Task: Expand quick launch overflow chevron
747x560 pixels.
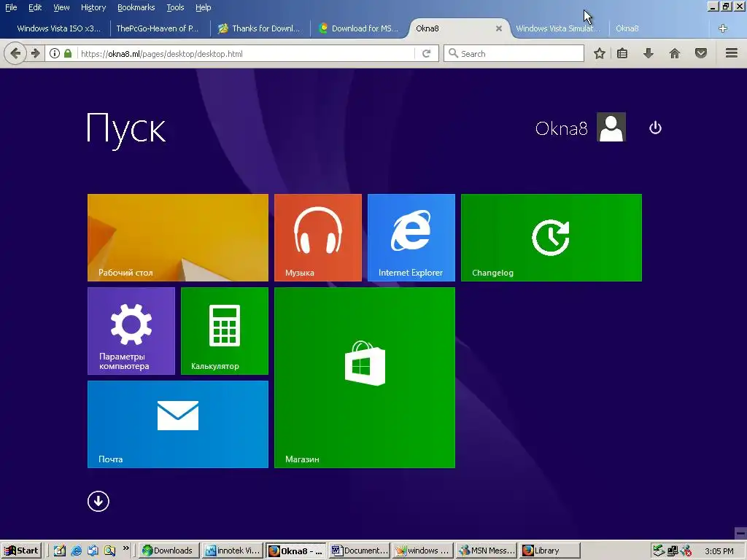Action: pyautogui.click(x=125, y=548)
